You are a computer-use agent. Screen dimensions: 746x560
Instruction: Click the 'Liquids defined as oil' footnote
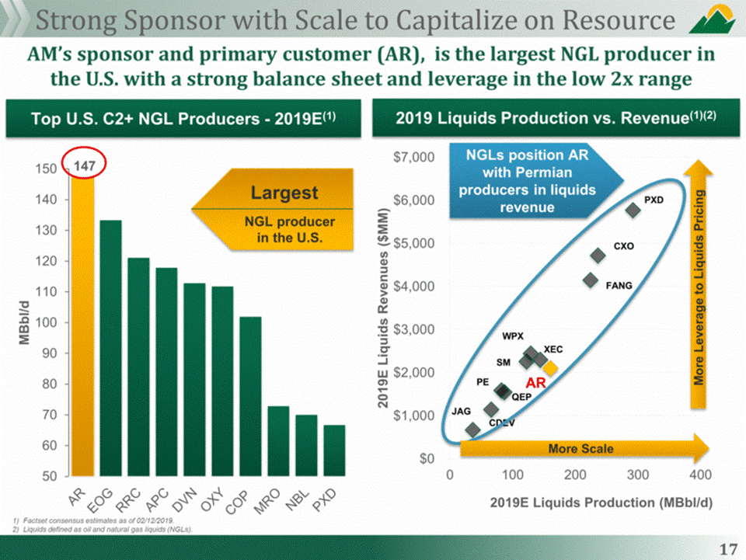pyautogui.click(x=103, y=529)
